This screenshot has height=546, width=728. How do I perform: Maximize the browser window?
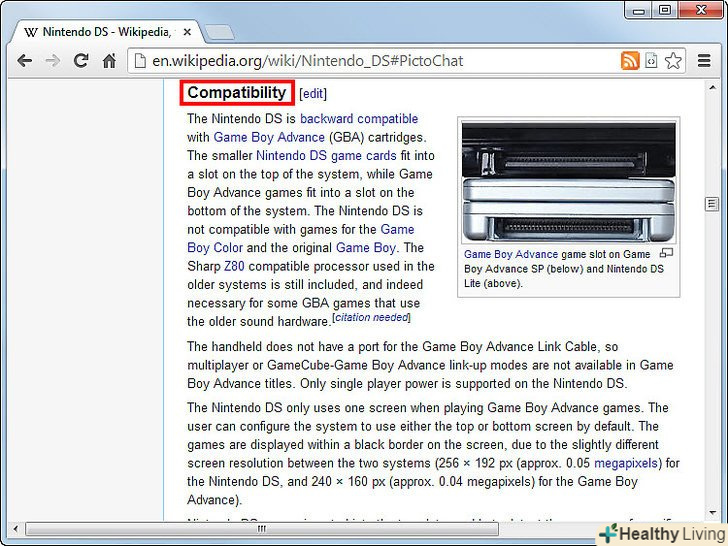(665, 10)
